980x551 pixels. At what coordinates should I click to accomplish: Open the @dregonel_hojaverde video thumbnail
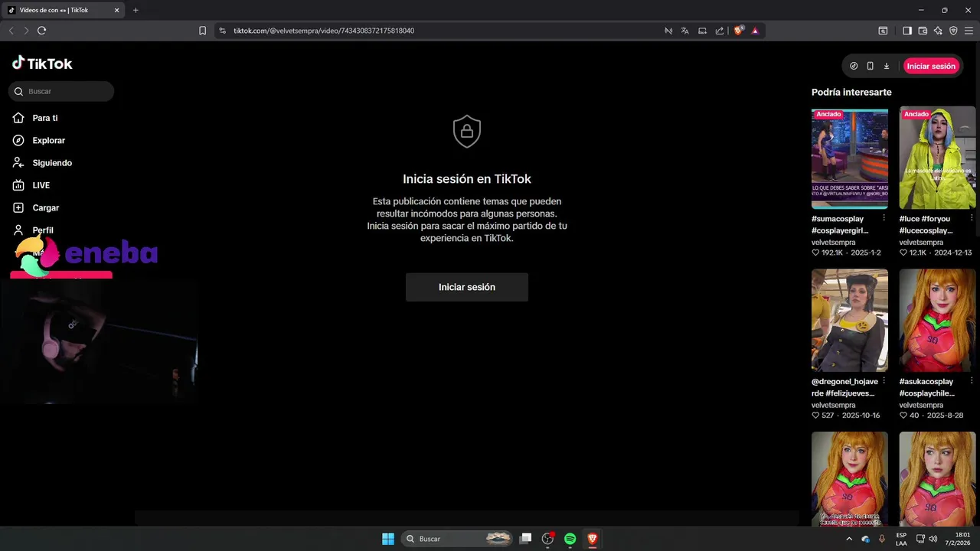[850, 320]
